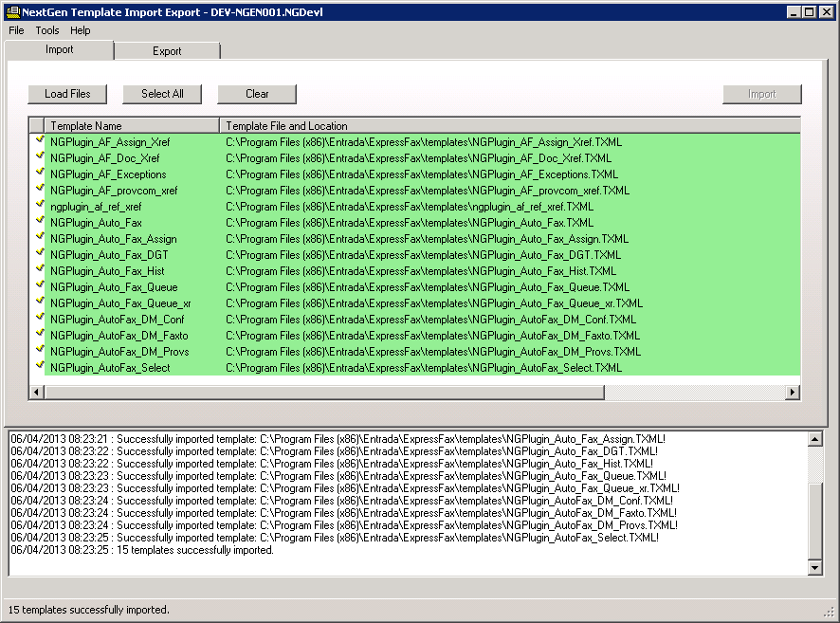
Task: Select template name NGPlugin_AutoFax_DM_Provs
Action: 119,351
